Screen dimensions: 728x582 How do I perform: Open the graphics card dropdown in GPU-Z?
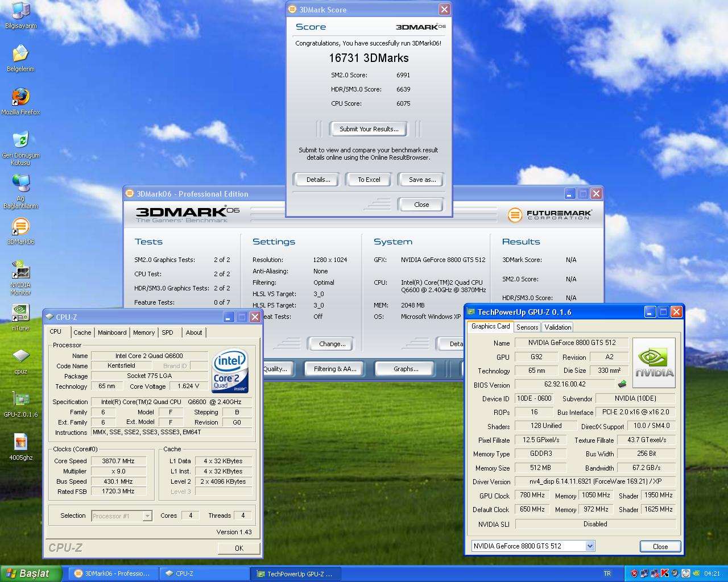pyautogui.click(x=533, y=546)
